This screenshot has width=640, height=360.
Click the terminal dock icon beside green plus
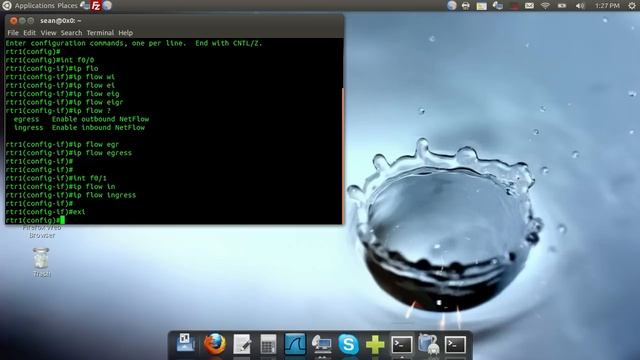(402, 344)
